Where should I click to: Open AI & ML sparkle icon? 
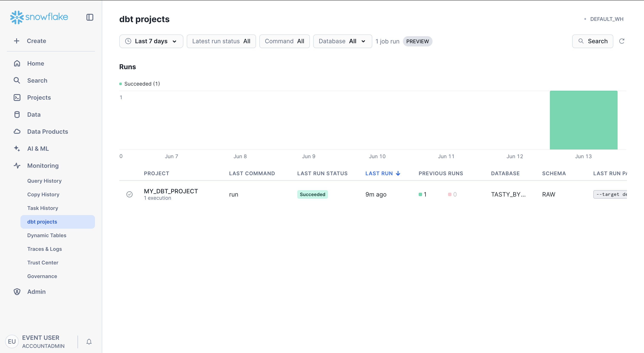coord(17,148)
